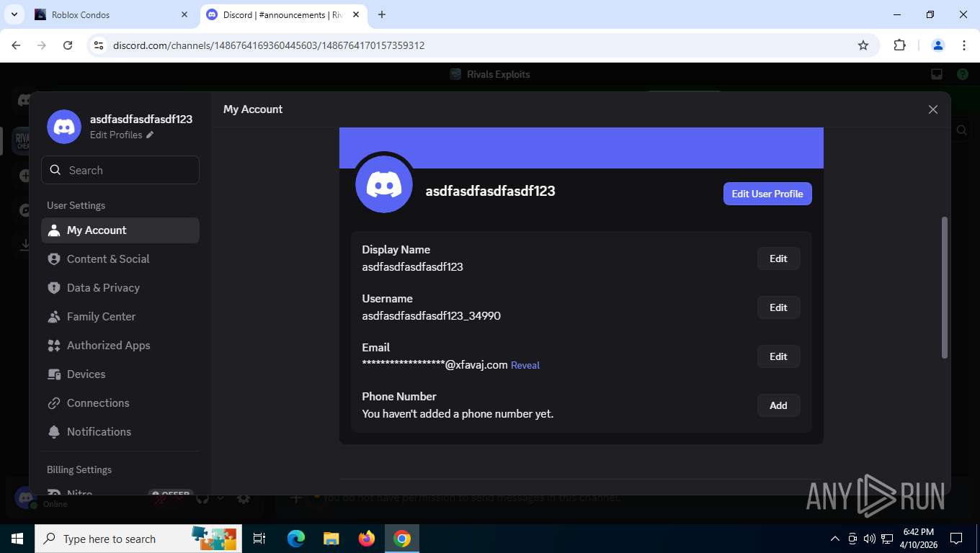Screen dimensions: 980x553
Task: Open Connections settings
Action: 120,403
